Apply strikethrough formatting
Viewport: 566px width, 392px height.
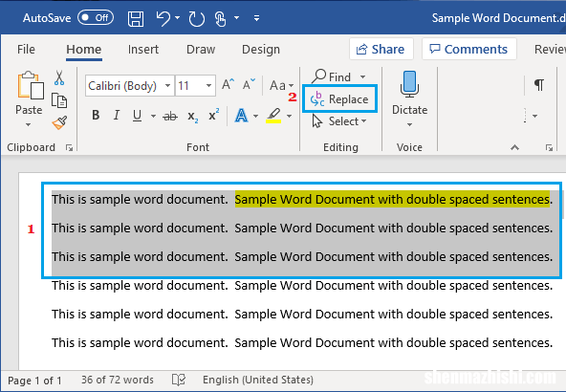[170, 116]
